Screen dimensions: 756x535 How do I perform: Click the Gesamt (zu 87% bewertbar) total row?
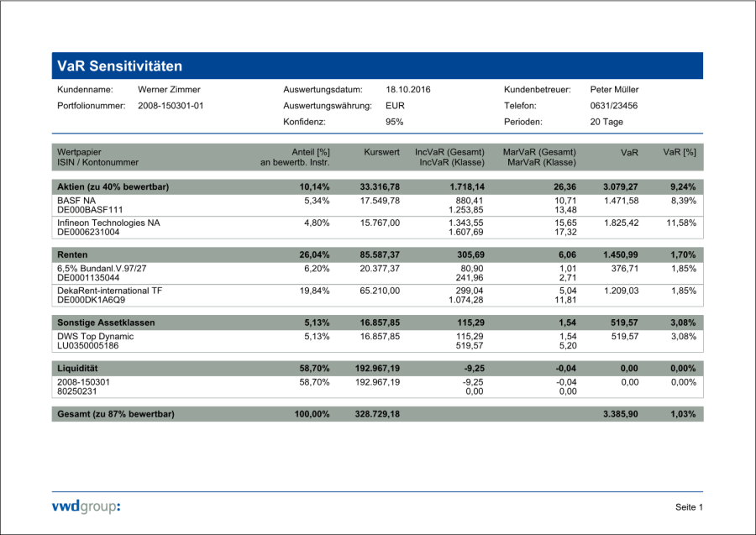tap(116, 414)
